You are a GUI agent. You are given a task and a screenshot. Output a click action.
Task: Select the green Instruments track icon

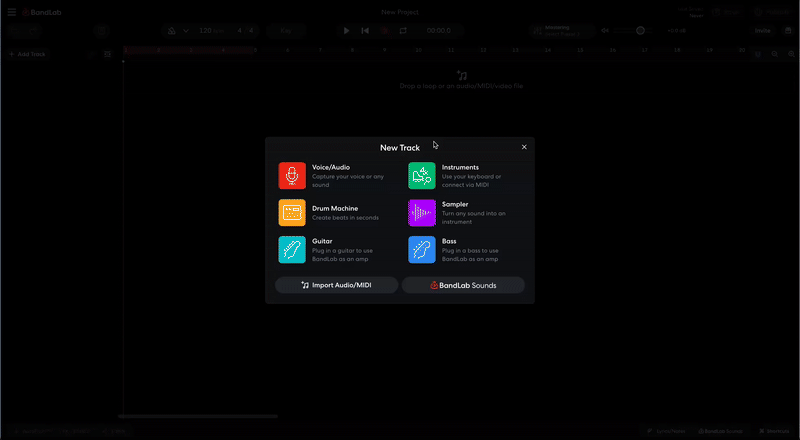point(421,176)
